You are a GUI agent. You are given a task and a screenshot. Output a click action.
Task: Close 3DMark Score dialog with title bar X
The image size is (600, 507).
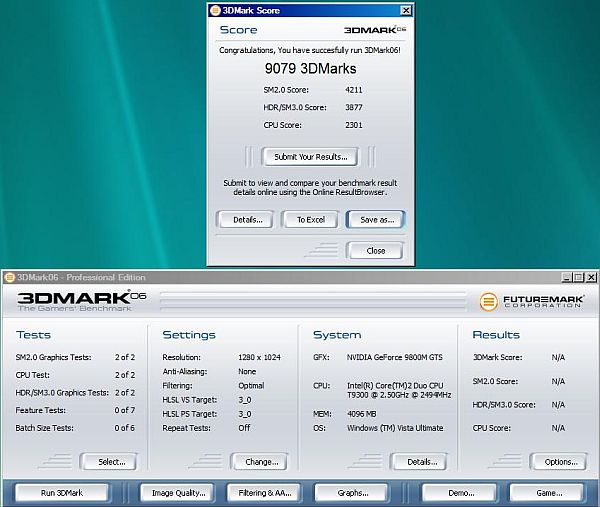coord(405,11)
